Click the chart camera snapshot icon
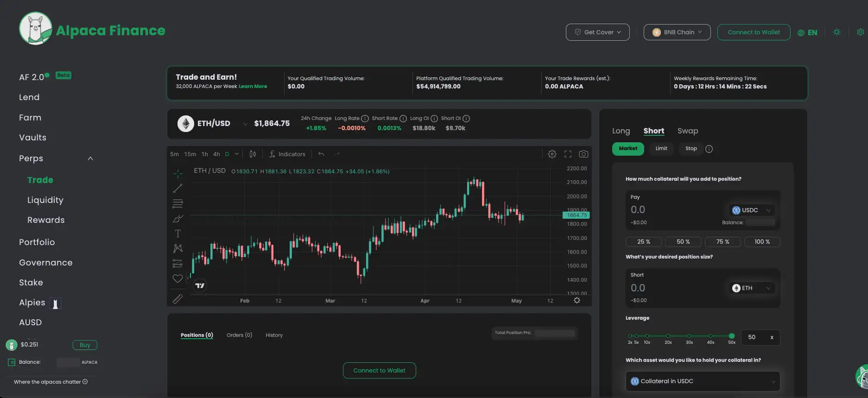The height and width of the screenshot is (398, 868). 583,154
